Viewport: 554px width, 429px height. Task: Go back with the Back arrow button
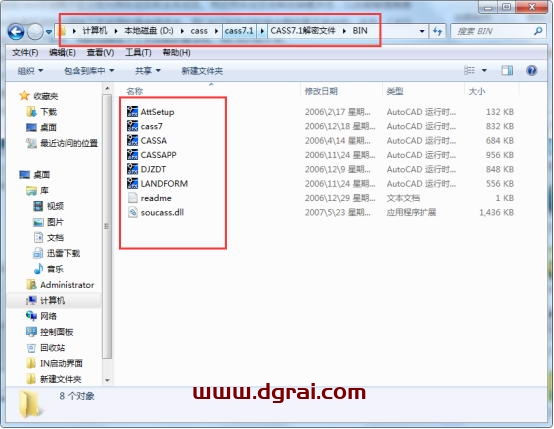point(16,32)
